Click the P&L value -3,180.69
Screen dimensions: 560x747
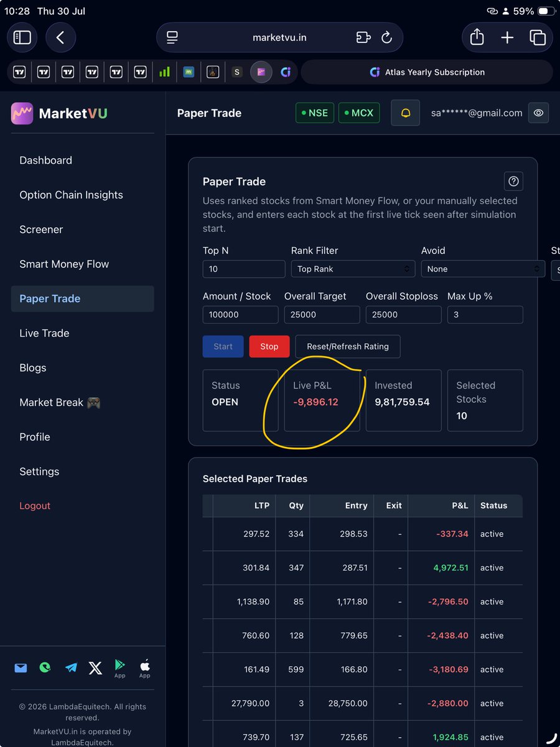click(x=448, y=669)
